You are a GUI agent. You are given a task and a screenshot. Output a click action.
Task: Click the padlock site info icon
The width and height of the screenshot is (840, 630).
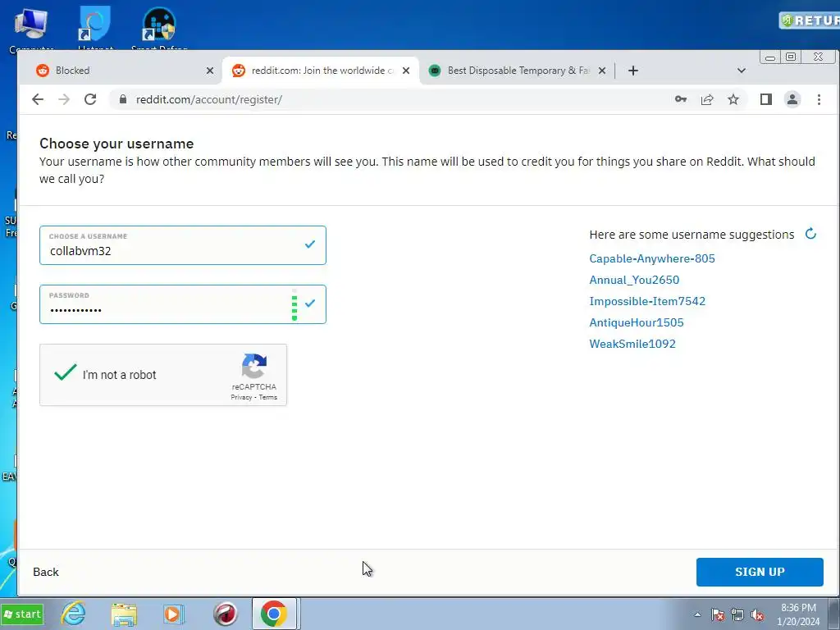(x=123, y=99)
